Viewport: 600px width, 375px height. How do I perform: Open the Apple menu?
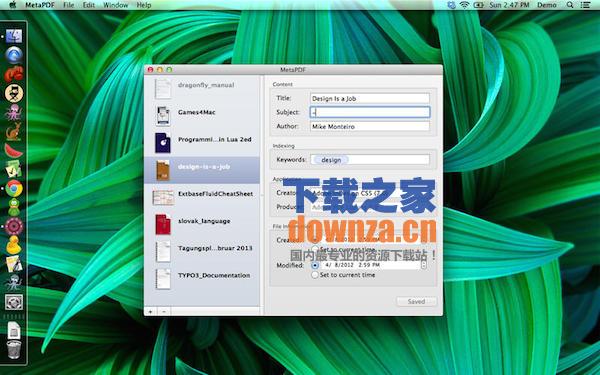click(x=12, y=5)
